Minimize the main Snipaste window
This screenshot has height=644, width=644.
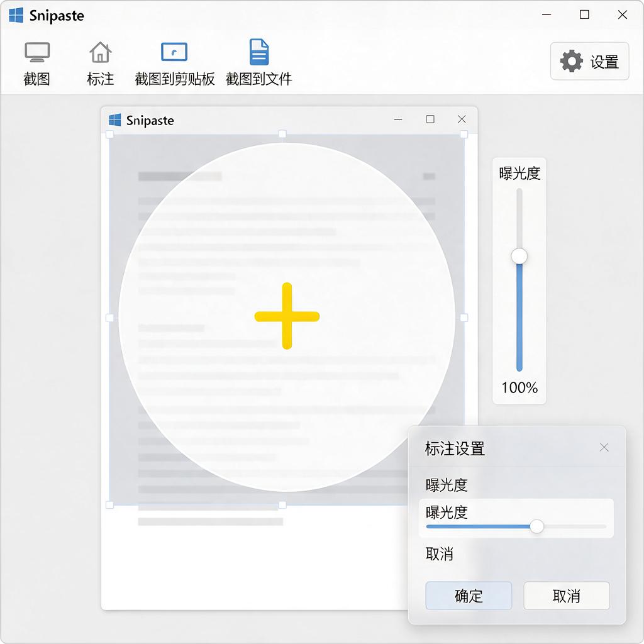[547, 14]
